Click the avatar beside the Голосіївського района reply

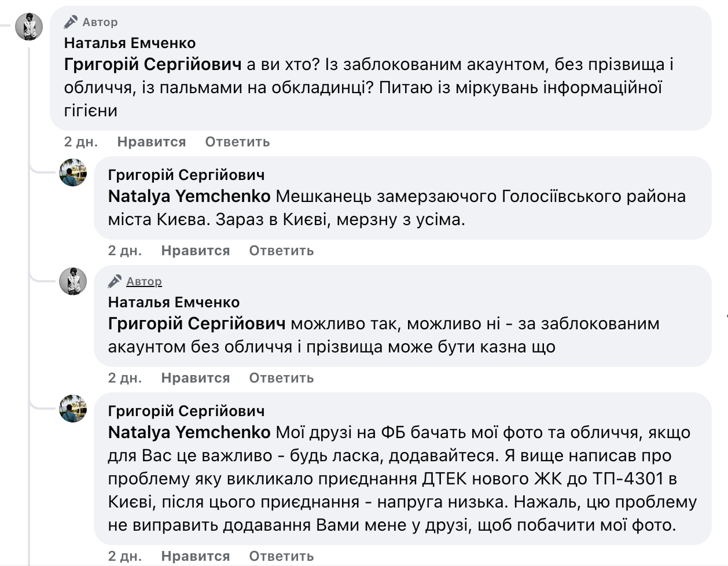click(73, 172)
